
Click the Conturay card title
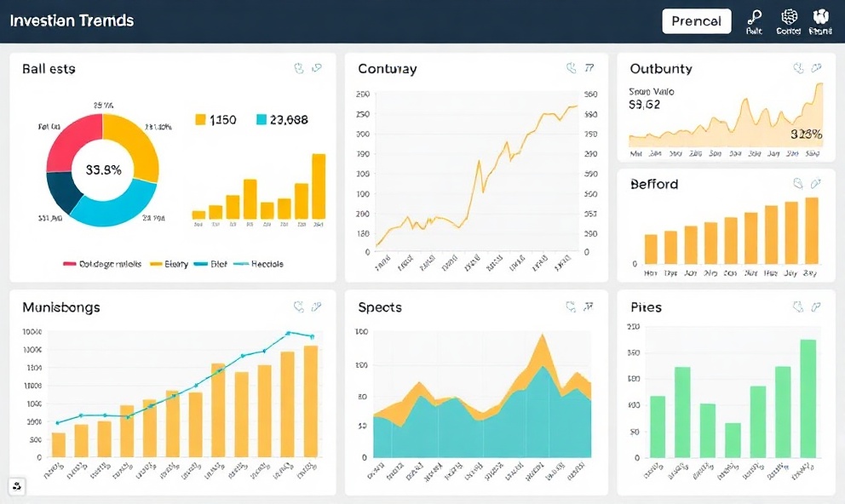tap(387, 69)
